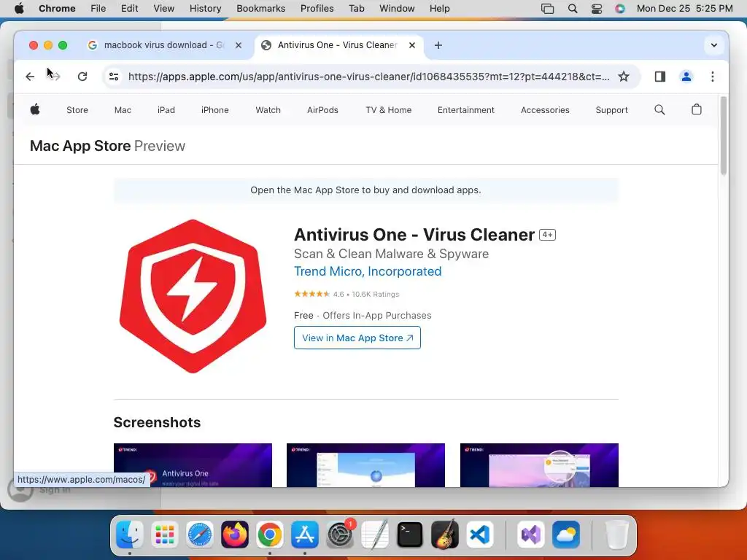
Task: Close the Antivirus One tab
Action: coord(412,45)
